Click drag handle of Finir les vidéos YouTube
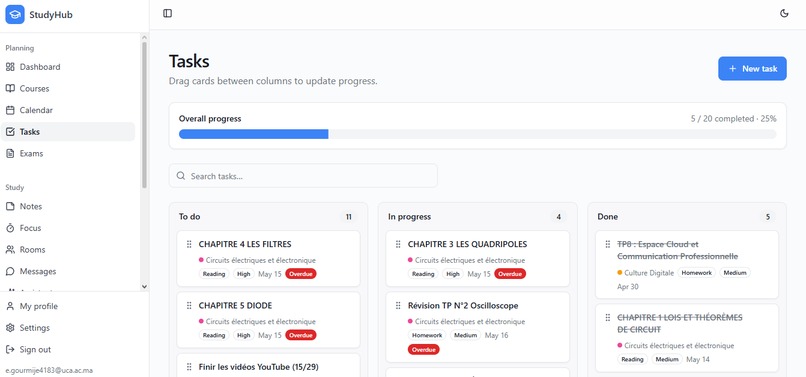The image size is (806, 377). (x=189, y=367)
